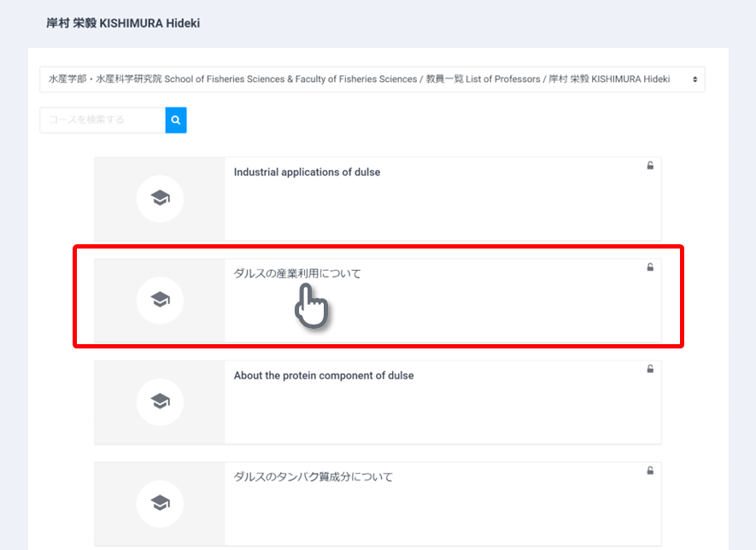Click graduation cap icon beside ダルスのタンパク質成分について
Viewport: 756px width, 550px height.
point(160,502)
